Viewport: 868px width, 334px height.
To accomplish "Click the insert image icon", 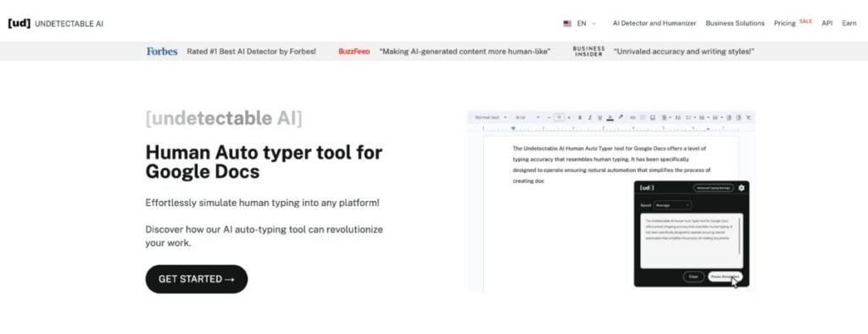I will point(653,118).
